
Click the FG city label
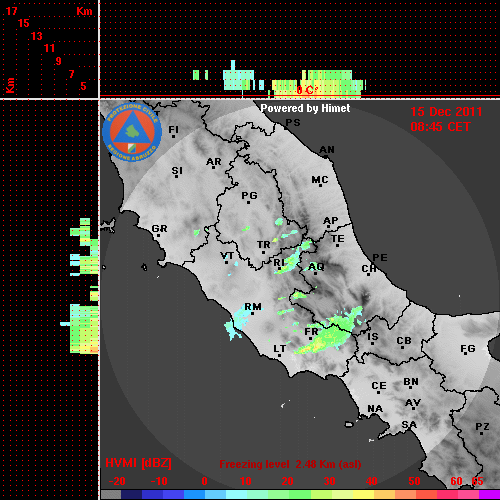tap(468, 349)
